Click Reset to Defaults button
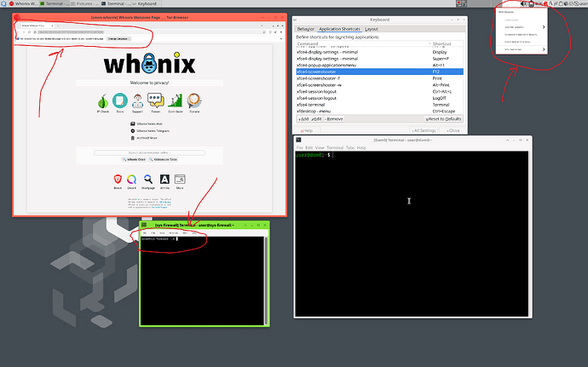Image resolution: width=588 pixels, height=367 pixels. 443,119
